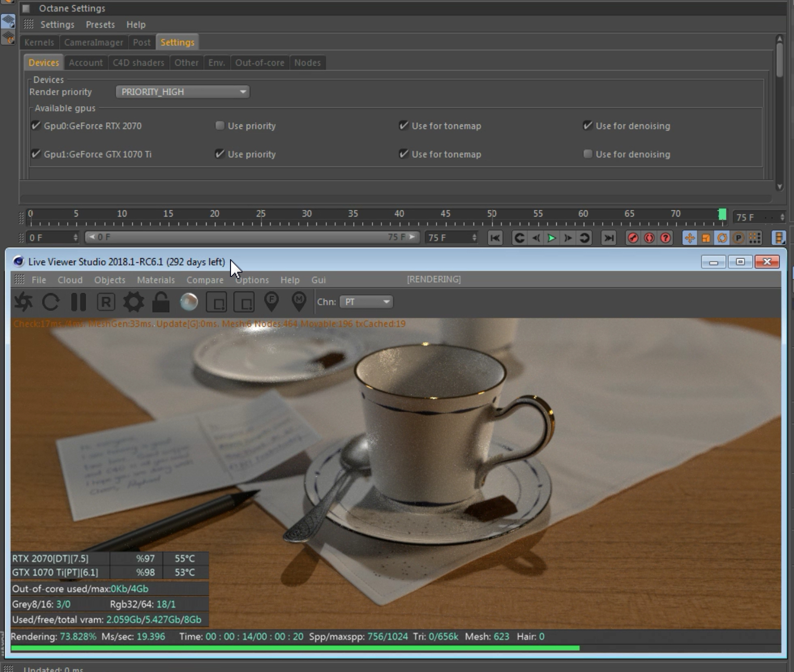Uncheck Gpu0 GeForce RTX 2070

(36, 125)
